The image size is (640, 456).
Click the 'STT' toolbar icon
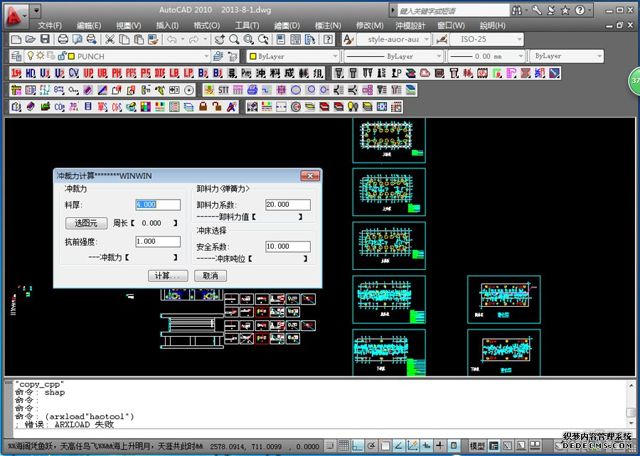[223, 90]
